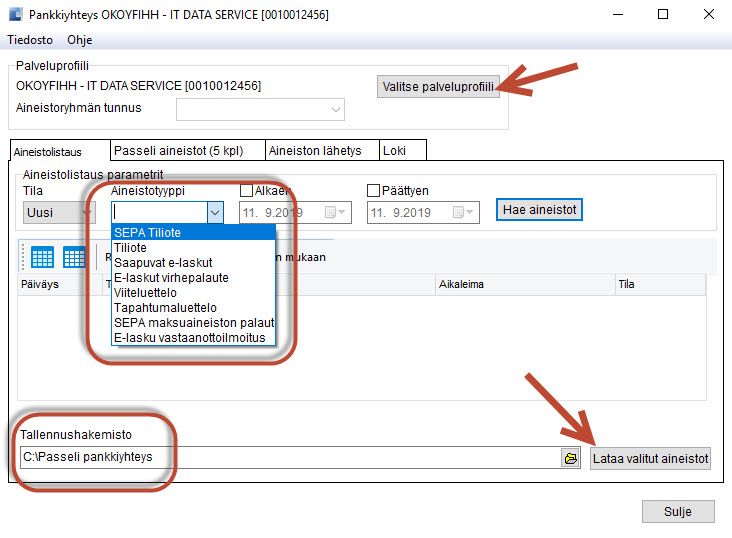This screenshot has width=732, height=538.
Task: Click the Valitse palveluprofiili button
Action: tap(438, 86)
